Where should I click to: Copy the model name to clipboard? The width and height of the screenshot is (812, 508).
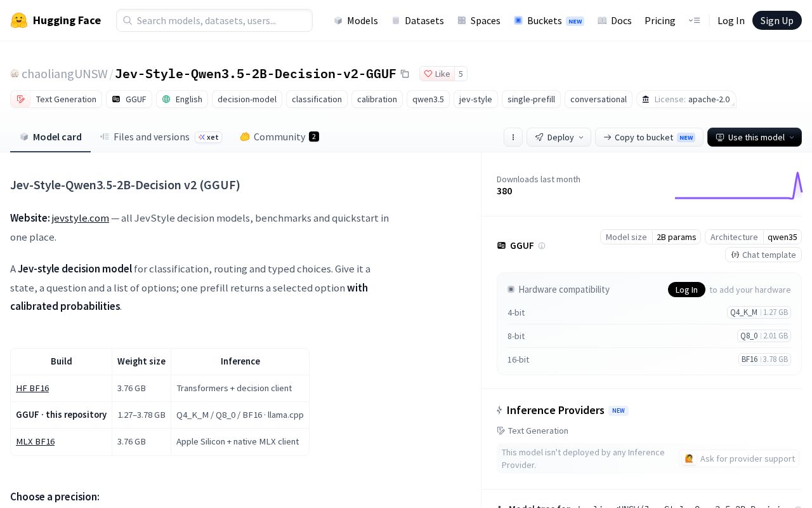(405, 74)
